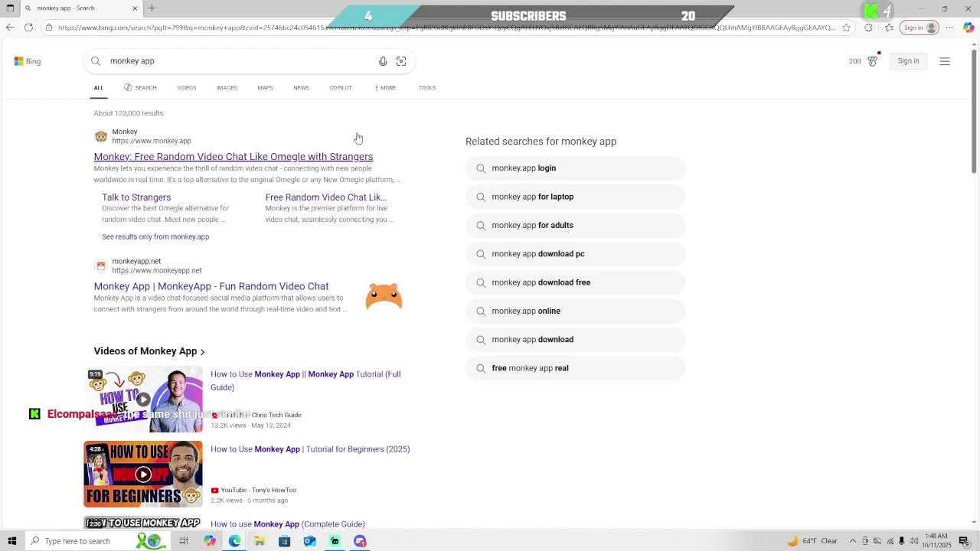Open visual search camera icon in search box
This screenshot has height=551, width=980.
point(401,61)
